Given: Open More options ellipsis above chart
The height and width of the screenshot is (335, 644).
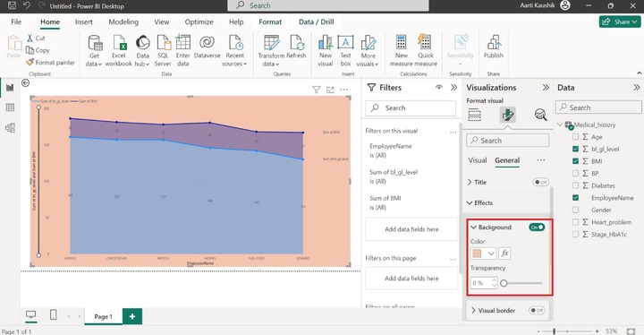Looking at the screenshot, I should point(344,90).
